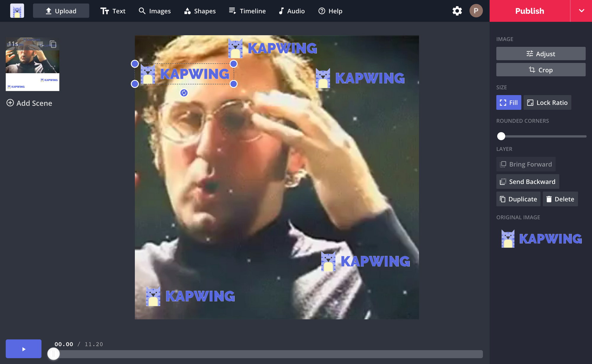Screen dimensions: 592x364
Task: Open the Shapes menu
Action: click(x=200, y=11)
